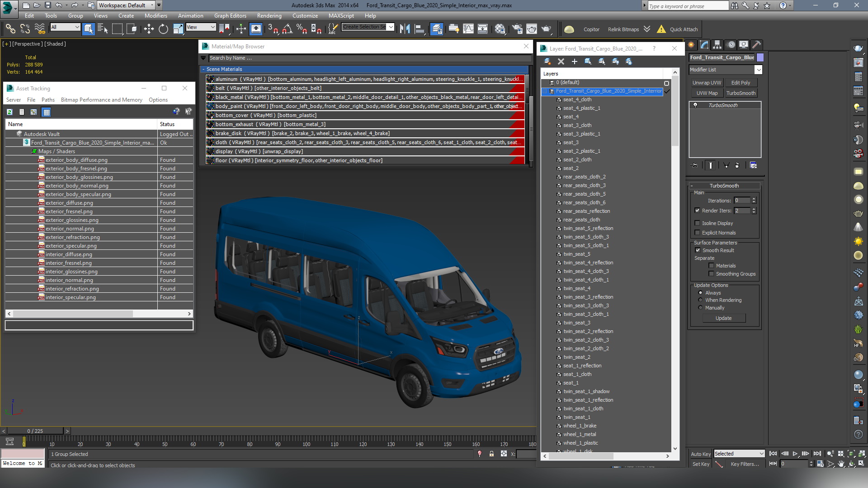Collapse the Ford_Transit layer tree node
The height and width of the screenshot is (488, 868).
[545, 91]
